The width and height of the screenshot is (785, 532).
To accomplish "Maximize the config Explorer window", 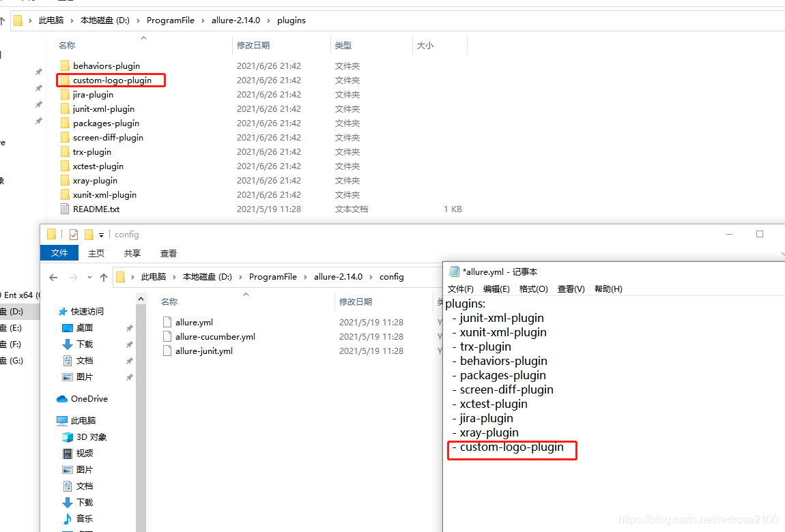I will pyautogui.click(x=760, y=234).
